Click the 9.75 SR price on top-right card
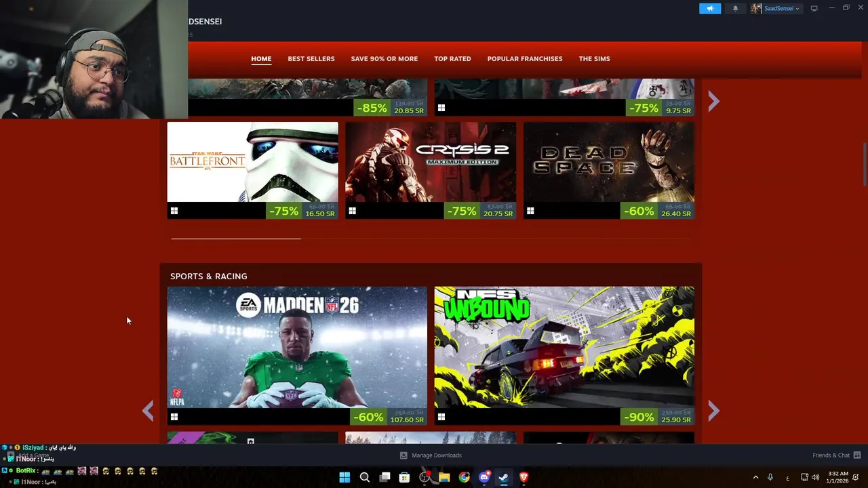 678,110
